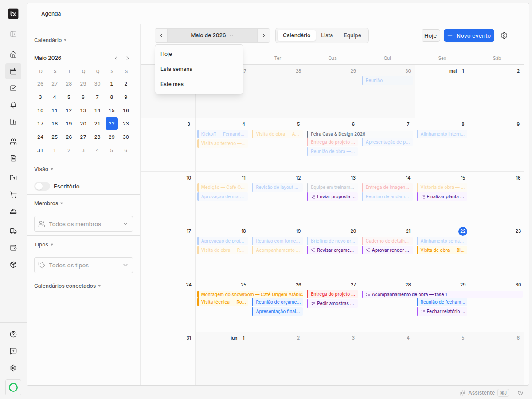Open Acompanhamento de obra — fase 1 event
The height and width of the screenshot is (399, 532).
point(442,294)
